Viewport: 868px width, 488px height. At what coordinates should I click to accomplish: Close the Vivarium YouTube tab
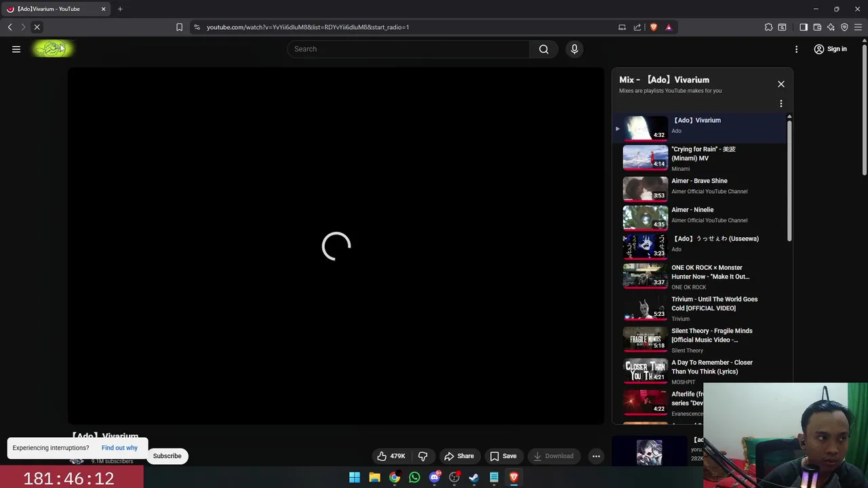103,9
